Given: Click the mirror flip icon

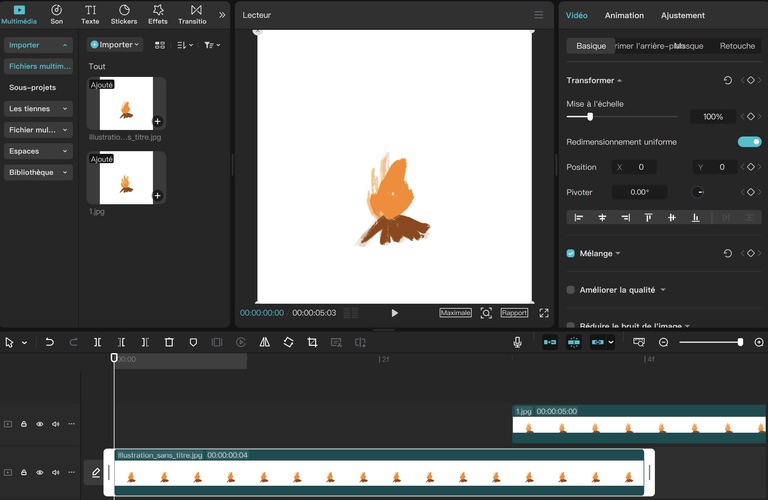Looking at the screenshot, I should tap(264, 342).
